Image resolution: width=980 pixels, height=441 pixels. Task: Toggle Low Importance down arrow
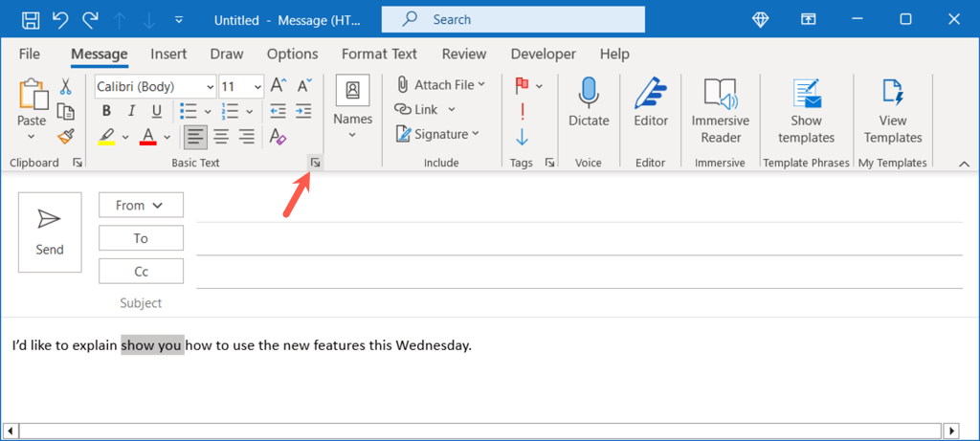523,136
